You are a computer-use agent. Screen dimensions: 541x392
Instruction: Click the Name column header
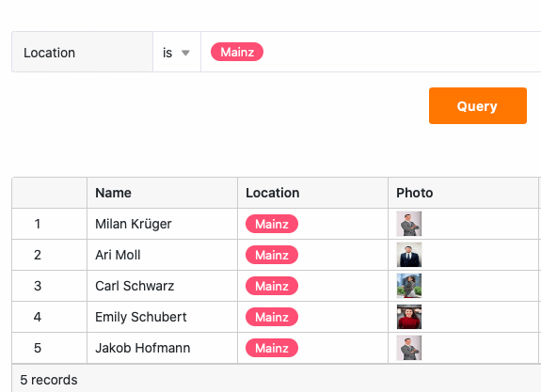click(162, 193)
